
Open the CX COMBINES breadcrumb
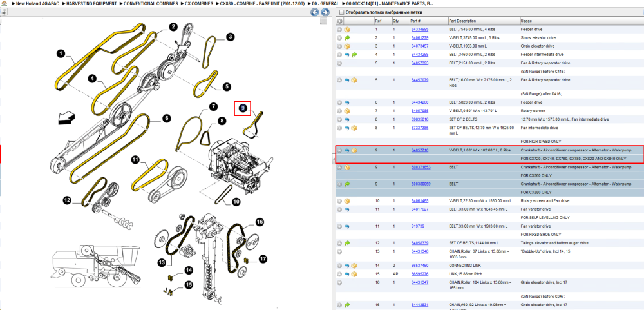click(199, 3)
